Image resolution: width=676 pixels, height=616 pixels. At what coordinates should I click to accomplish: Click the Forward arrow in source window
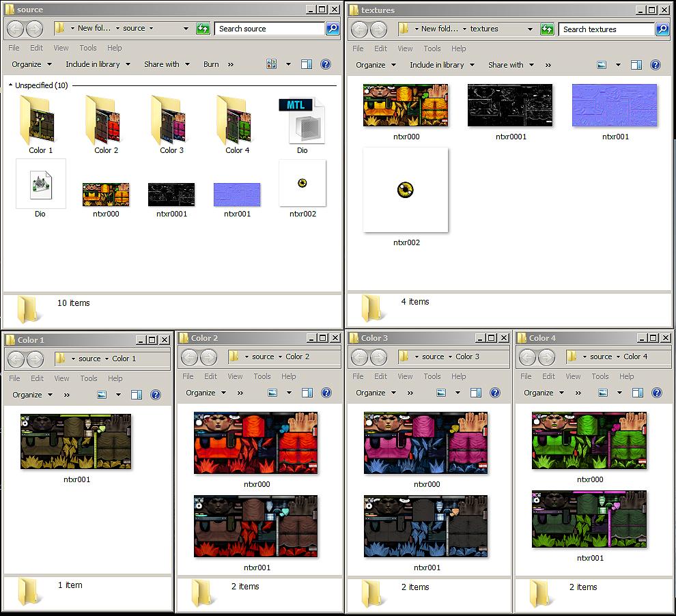point(35,29)
